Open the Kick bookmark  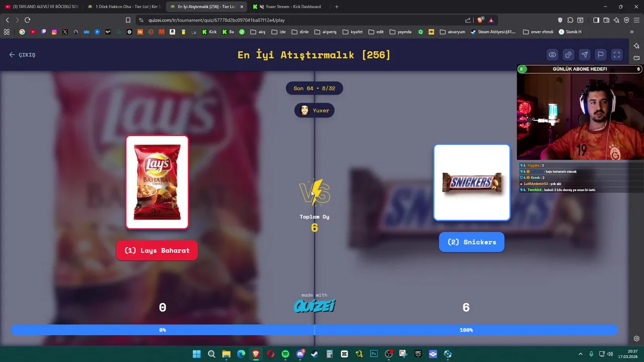pos(209,32)
